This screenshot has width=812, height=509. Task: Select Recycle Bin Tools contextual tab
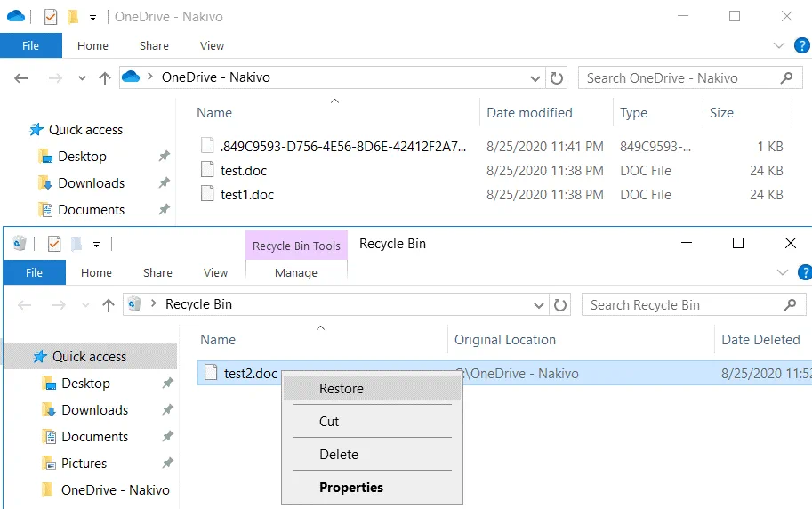[x=296, y=246]
